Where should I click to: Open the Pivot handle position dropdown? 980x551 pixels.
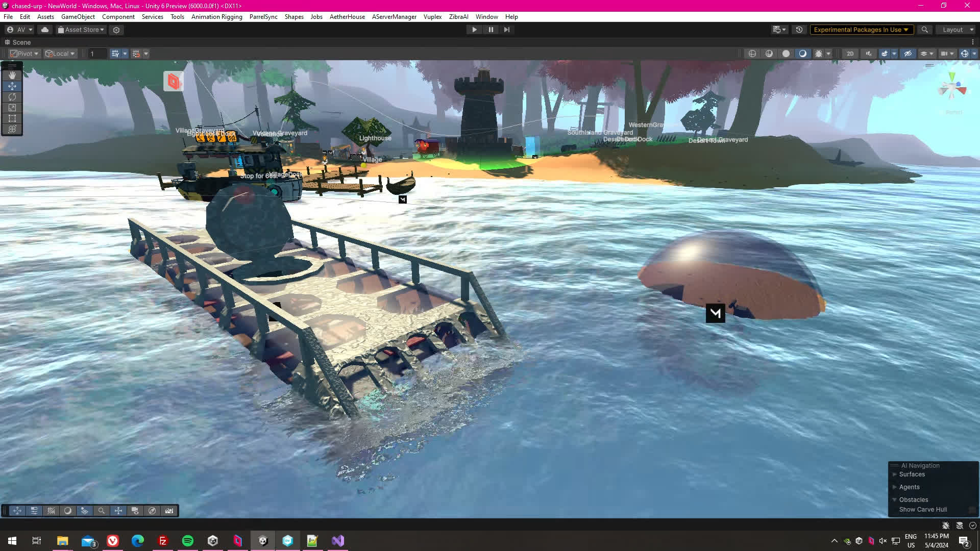point(24,54)
